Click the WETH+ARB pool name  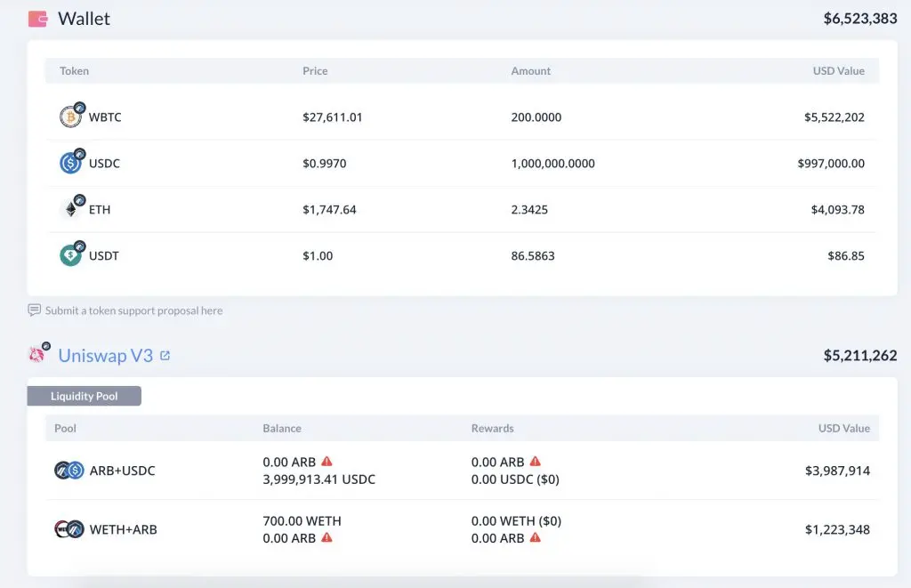[123, 529]
